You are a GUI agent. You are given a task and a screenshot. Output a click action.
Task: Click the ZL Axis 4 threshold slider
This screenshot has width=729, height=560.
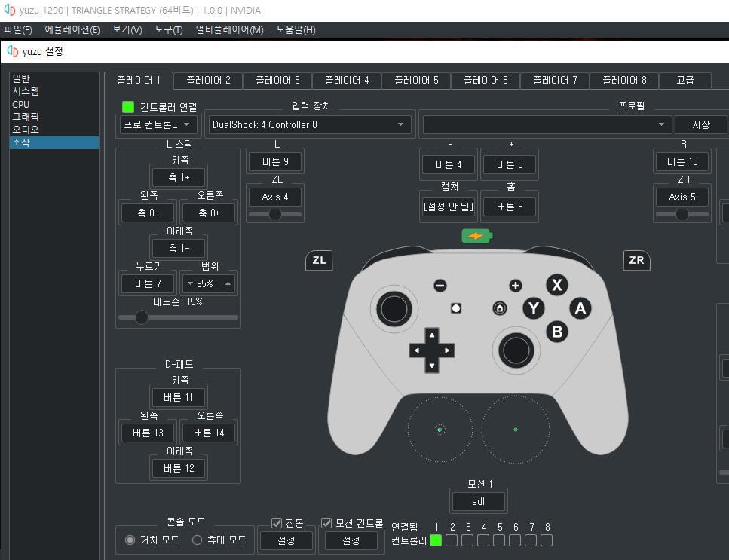pos(275,214)
